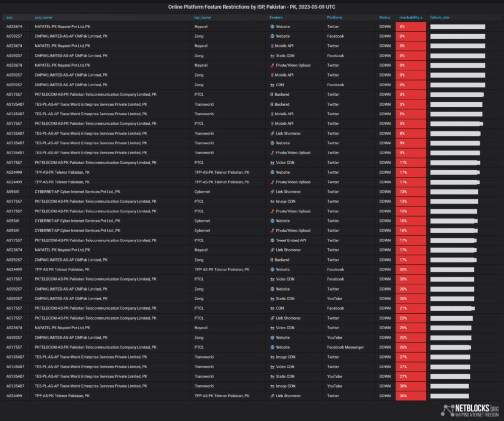Click the Tweet Embed API feature icon
Screen dimensions: 504x421
click(272, 240)
